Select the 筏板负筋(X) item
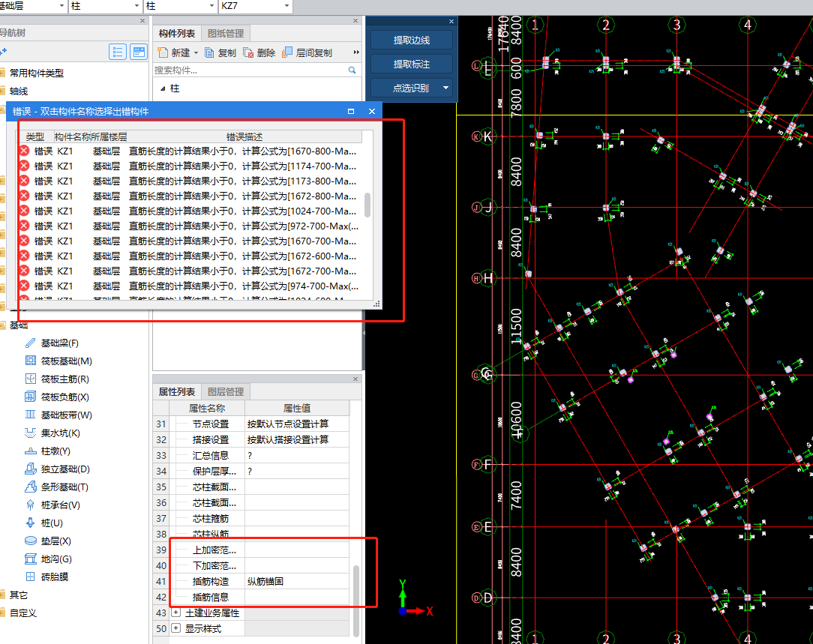The height and width of the screenshot is (644, 813). [57, 397]
